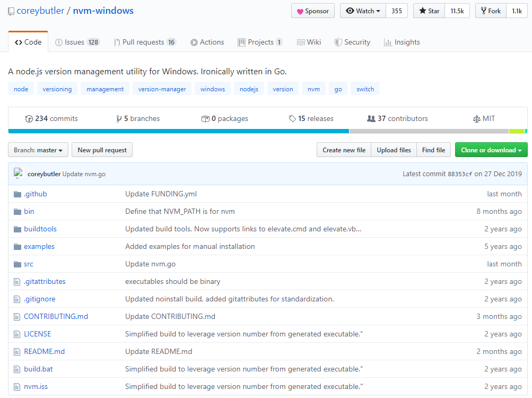Select the versioning topic tag
The image size is (532, 398).
57,89
